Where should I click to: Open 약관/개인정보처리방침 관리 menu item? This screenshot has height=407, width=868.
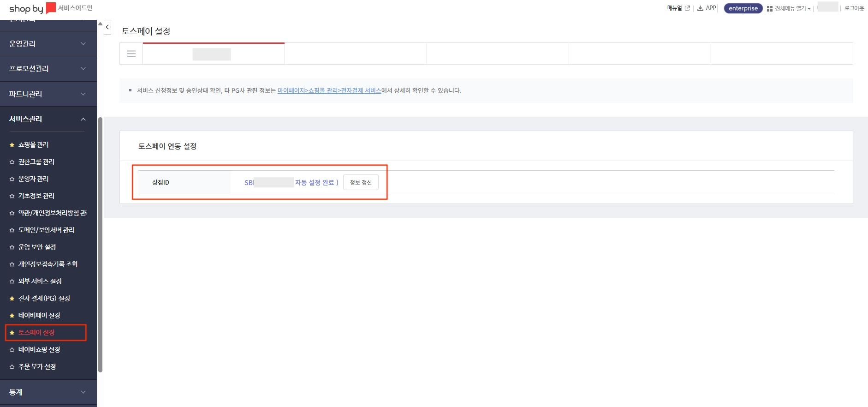coord(53,213)
